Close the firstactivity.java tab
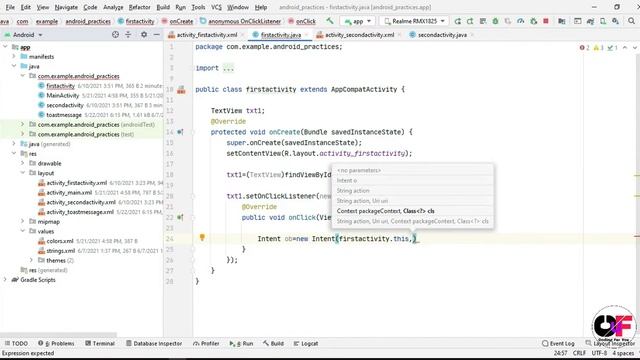This screenshot has width=640, height=360. [307, 35]
